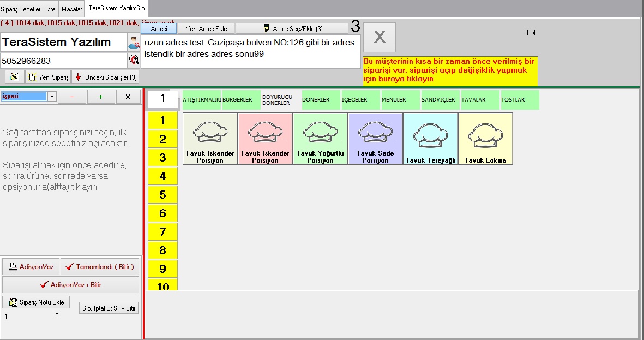Click the phone lookup icon next to 5052966283

click(134, 61)
